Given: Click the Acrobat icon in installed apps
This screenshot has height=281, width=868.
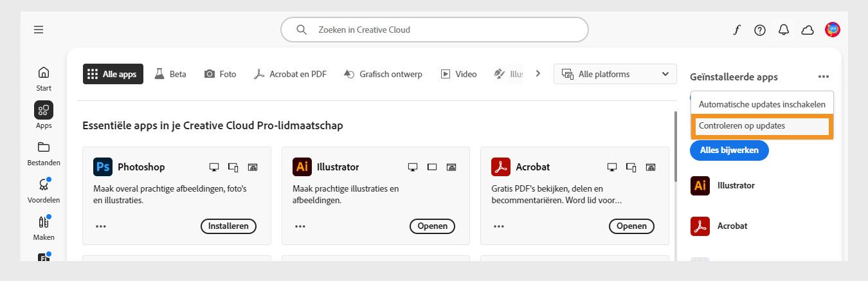Looking at the screenshot, I should pyautogui.click(x=700, y=226).
